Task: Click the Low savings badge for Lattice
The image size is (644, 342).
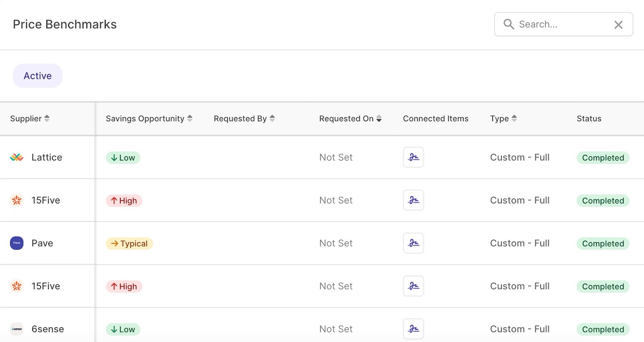Action: click(x=123, y=158)
